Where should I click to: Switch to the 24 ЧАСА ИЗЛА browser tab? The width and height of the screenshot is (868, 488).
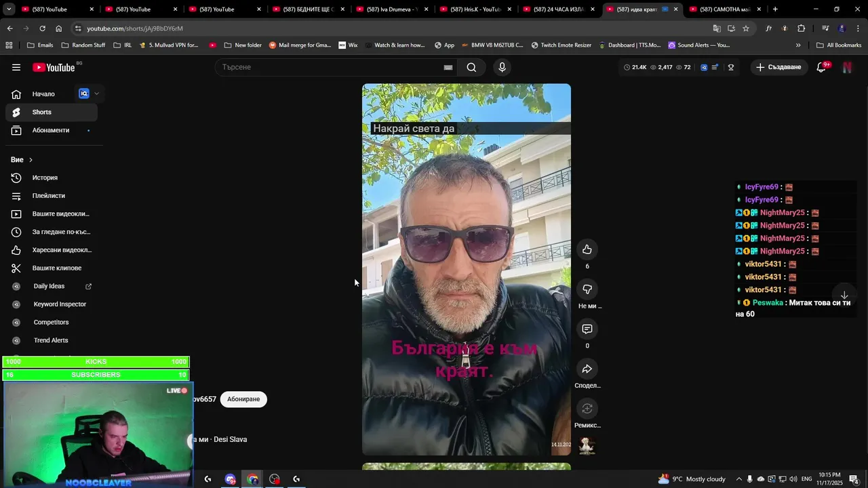click(x=559, y=9)
